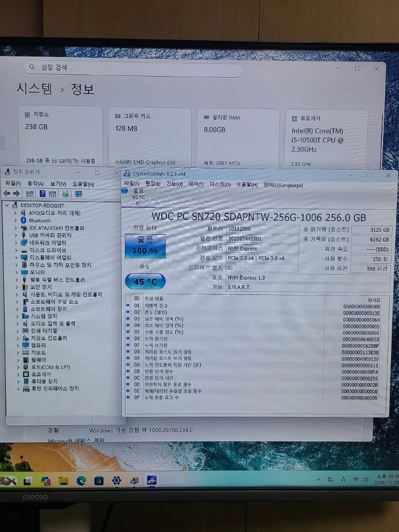Open Wi-Fi network tray icon
This screenshot has height=532, width=399.
coord(355,479)
